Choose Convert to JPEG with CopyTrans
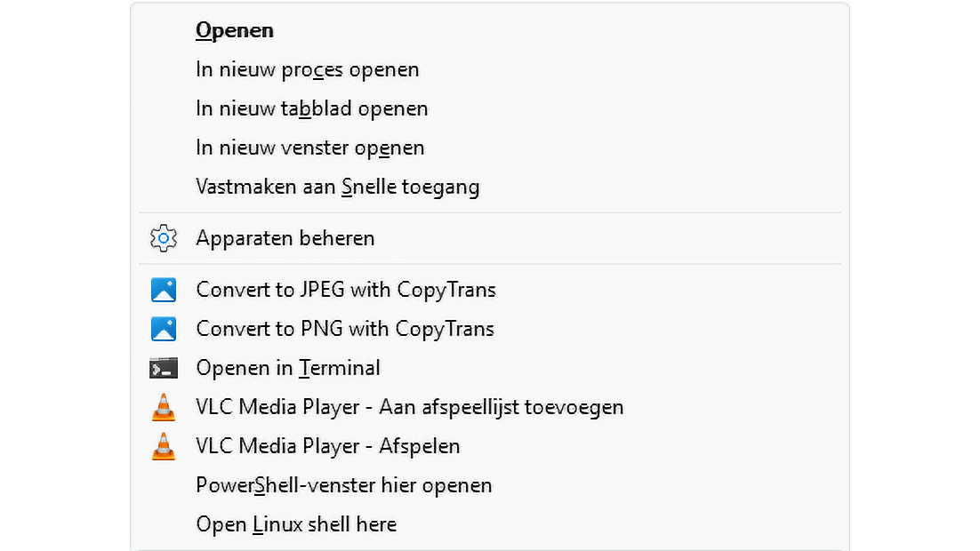Image resolution: width=980 pixels, height=551 pixels. (x=346, y=290)
